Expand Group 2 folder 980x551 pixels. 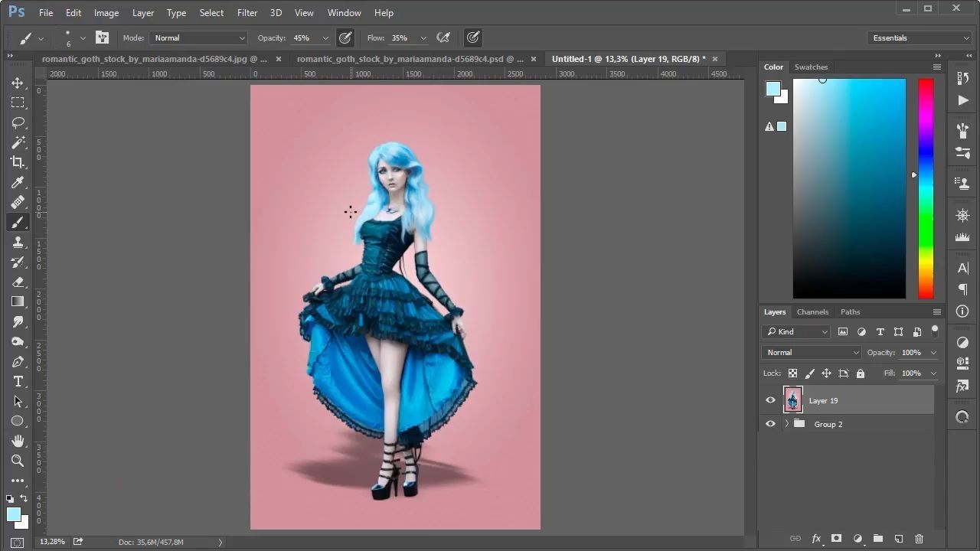786,424
